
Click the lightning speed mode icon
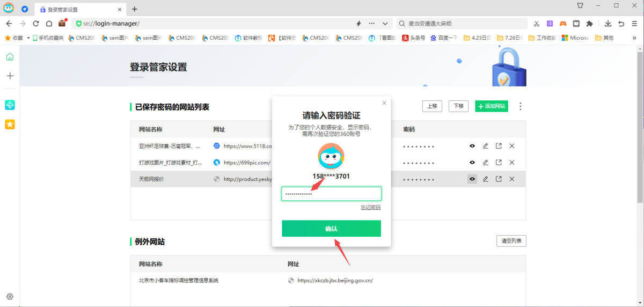[358, 24]
